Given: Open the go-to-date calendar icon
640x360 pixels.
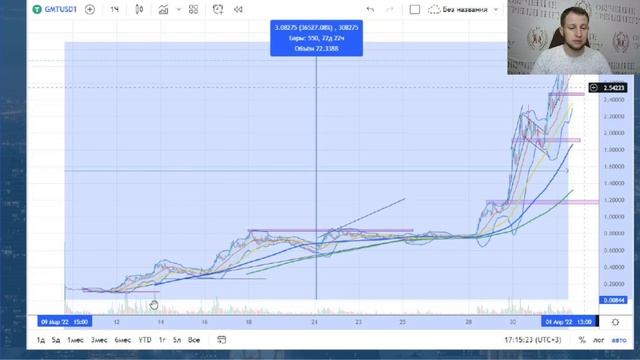Looking at the screenshot, I should 222,340.
